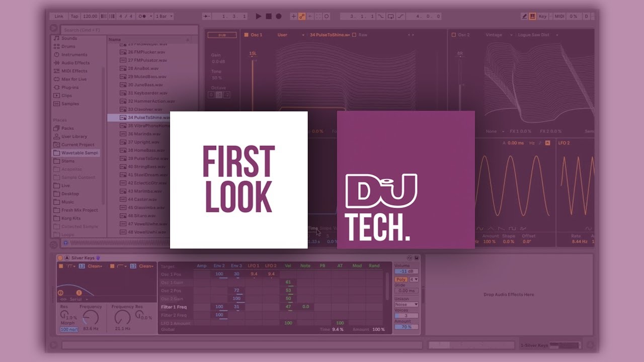The image size is (644, 362).
Task: Adjust the Filter 1 Frequency knob
Action: pyautogui.click(x=91, y=317)
